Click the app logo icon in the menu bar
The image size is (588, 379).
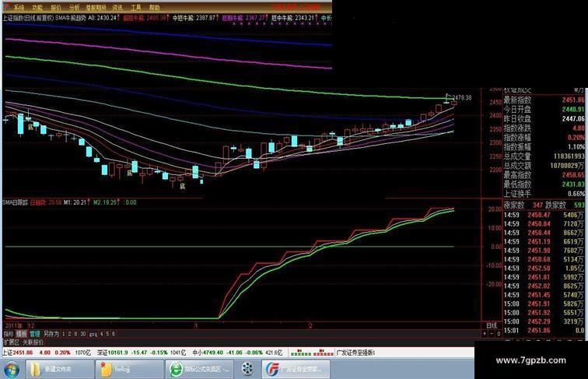click(x=7, y=7)
